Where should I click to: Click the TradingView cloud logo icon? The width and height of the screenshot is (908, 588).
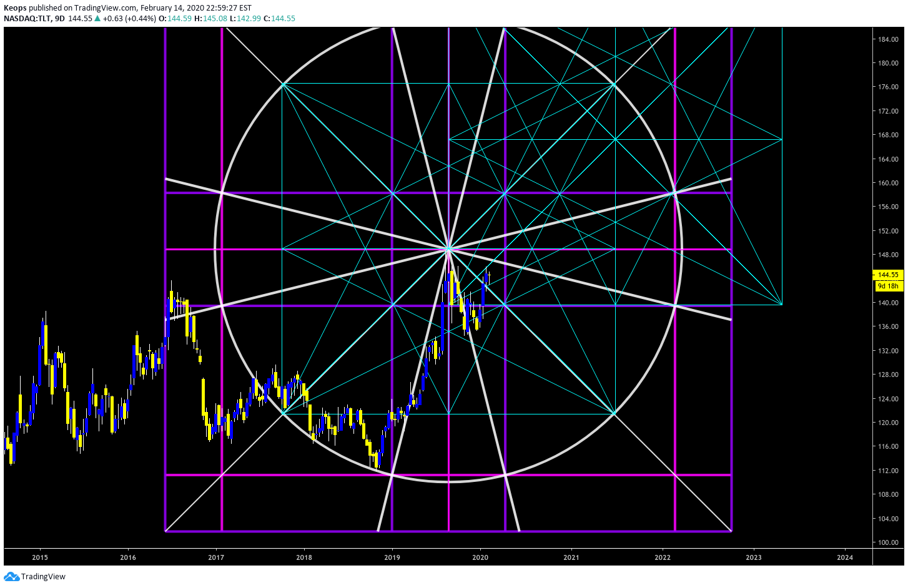(x=11, y=577)
